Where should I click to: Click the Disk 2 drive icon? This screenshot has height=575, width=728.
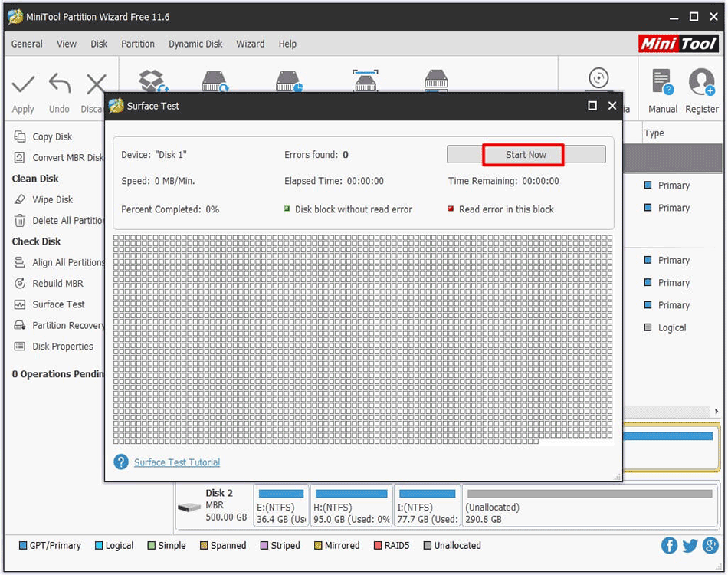(189, 508)
